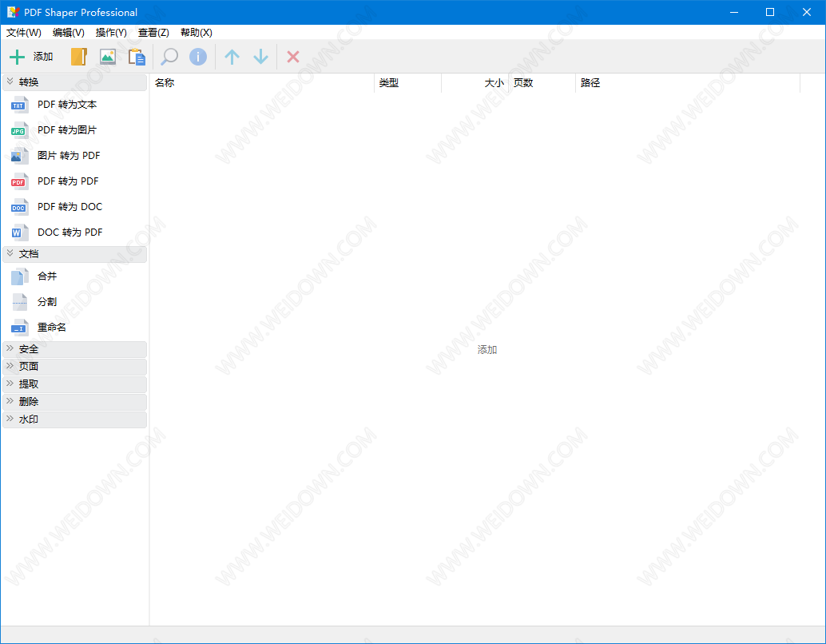
Task: Maximize the PDF Shaper window
Action: pos(769,12)
